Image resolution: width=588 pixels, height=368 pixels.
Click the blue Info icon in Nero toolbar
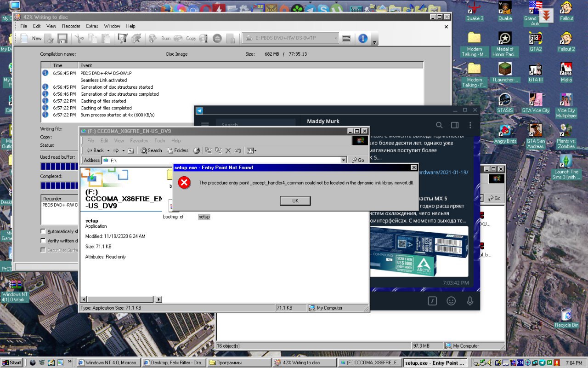[x=363, y=39]
